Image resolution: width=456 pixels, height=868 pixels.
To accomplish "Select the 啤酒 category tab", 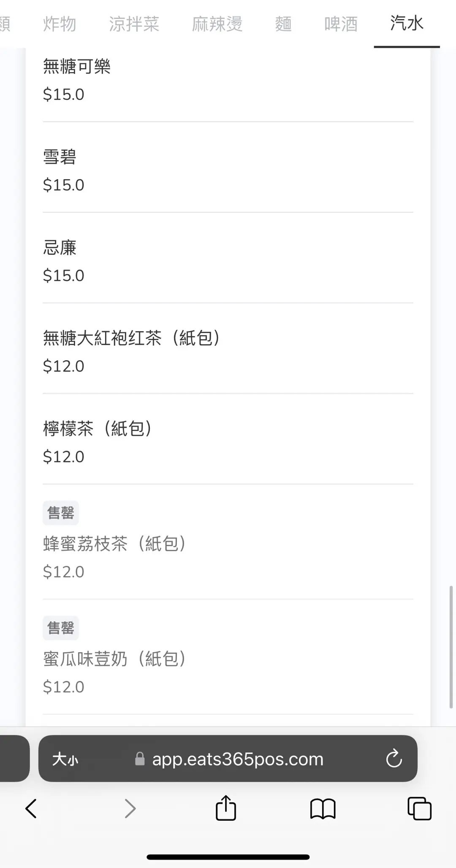I will 341,24.
